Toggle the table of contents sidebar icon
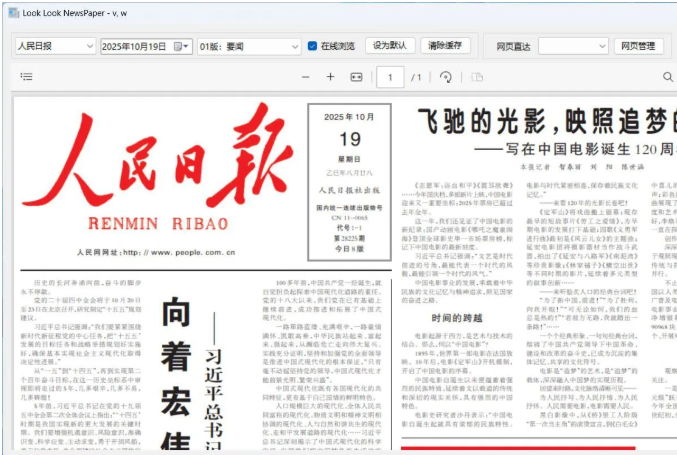This screenshot has width=677, height=455. [x=26, y=77]
